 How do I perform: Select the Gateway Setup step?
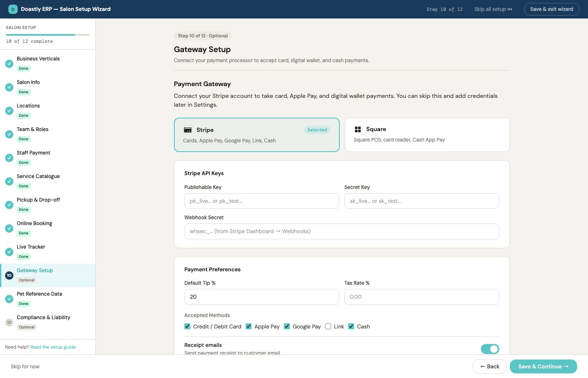click(x=48, y=276)
